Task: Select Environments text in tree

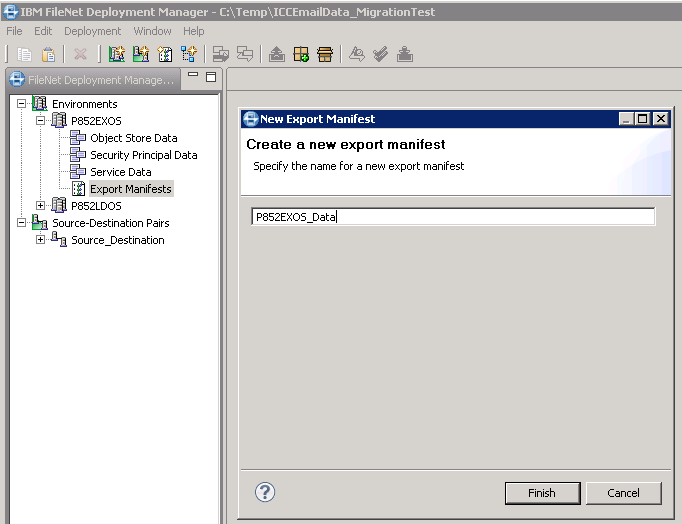Action: coord(85,104)
